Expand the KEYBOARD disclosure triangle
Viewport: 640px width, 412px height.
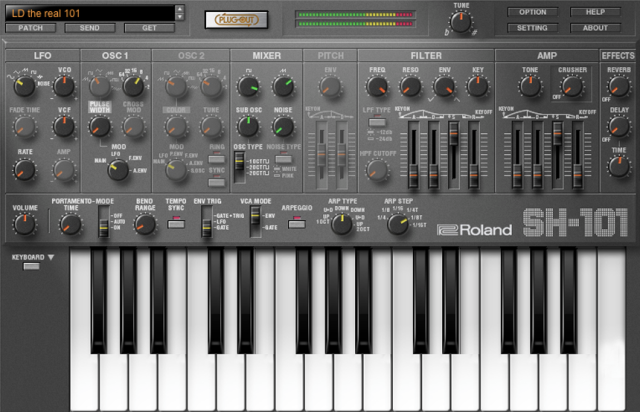pyautogui.click(x=51, y=257)
